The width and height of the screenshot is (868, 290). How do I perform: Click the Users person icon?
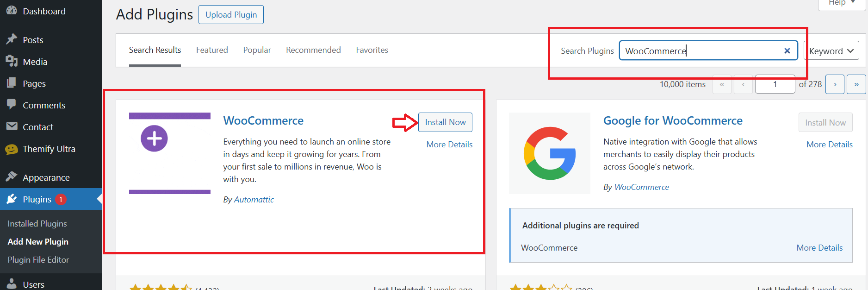coord(12,284)
